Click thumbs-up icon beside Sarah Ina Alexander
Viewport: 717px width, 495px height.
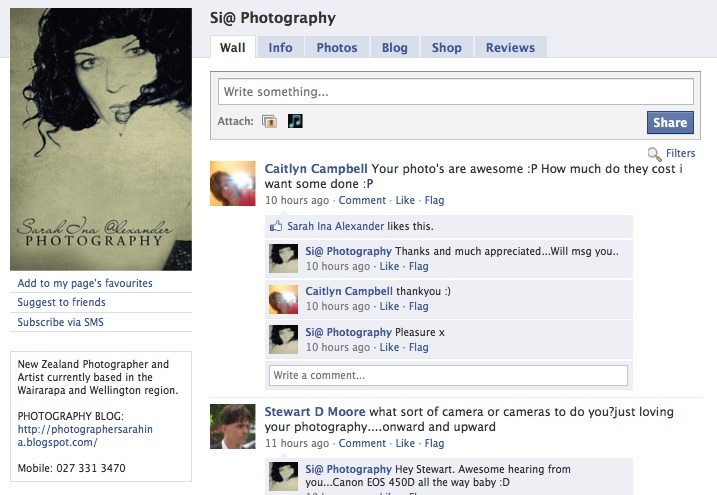[x=276, y=226]
